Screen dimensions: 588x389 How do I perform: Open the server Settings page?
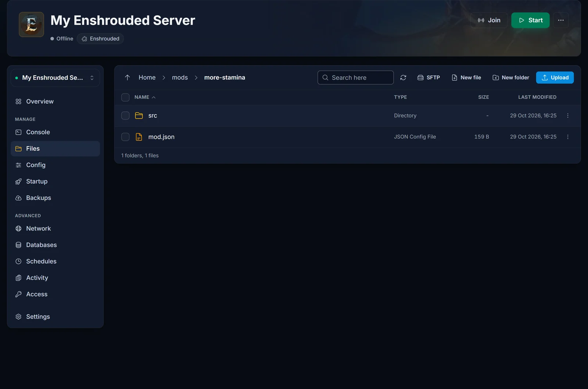click(55, 317)
